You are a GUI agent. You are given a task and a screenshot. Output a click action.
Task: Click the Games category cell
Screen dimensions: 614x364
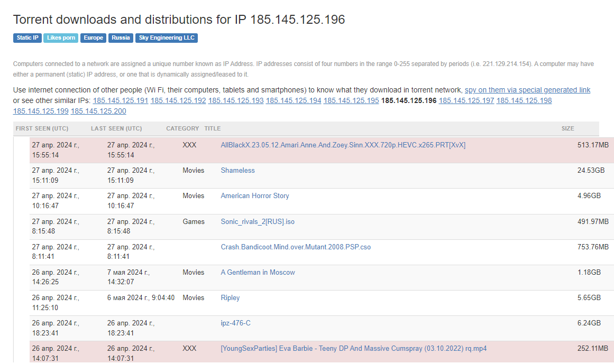pos(194,222)
